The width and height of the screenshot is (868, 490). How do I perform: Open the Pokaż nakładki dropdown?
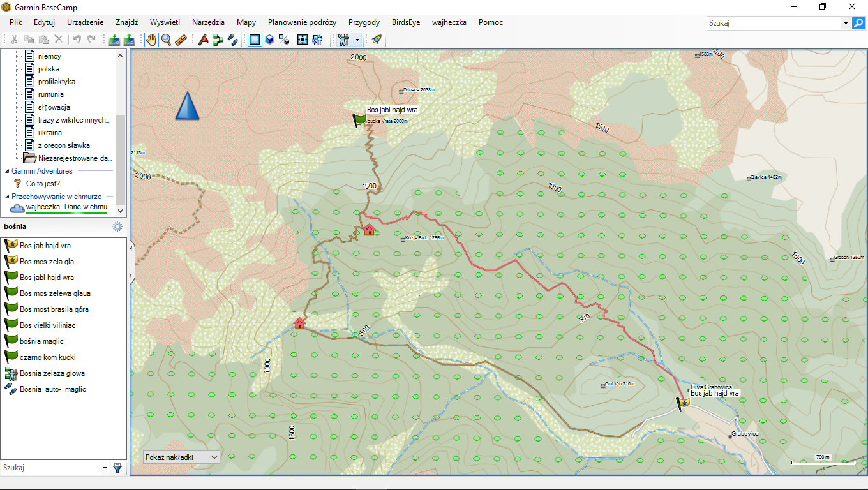[182, 457]
